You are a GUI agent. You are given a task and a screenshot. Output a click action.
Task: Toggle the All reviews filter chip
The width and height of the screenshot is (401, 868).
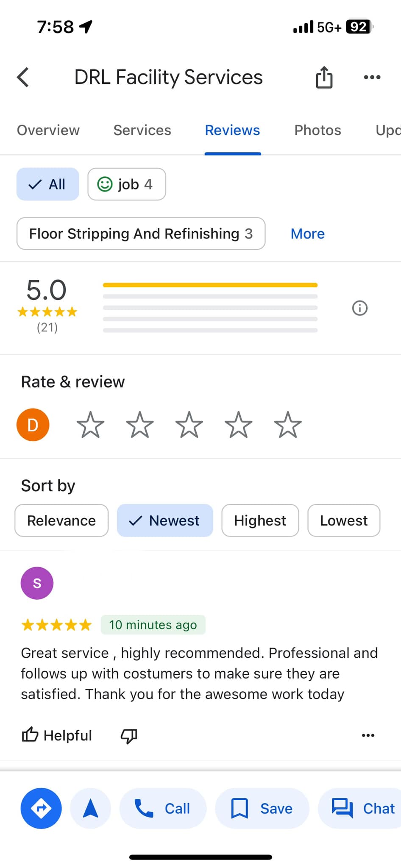click(x=47, y=184)
